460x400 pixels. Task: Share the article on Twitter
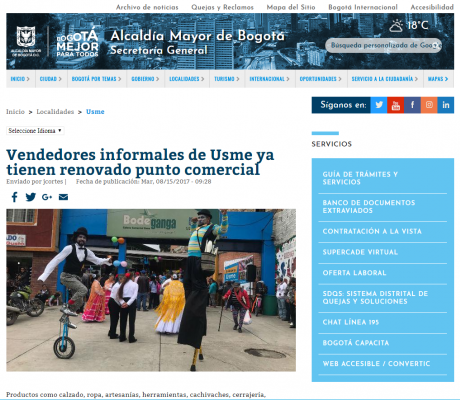pyautogui.click(x=31, y=197)
